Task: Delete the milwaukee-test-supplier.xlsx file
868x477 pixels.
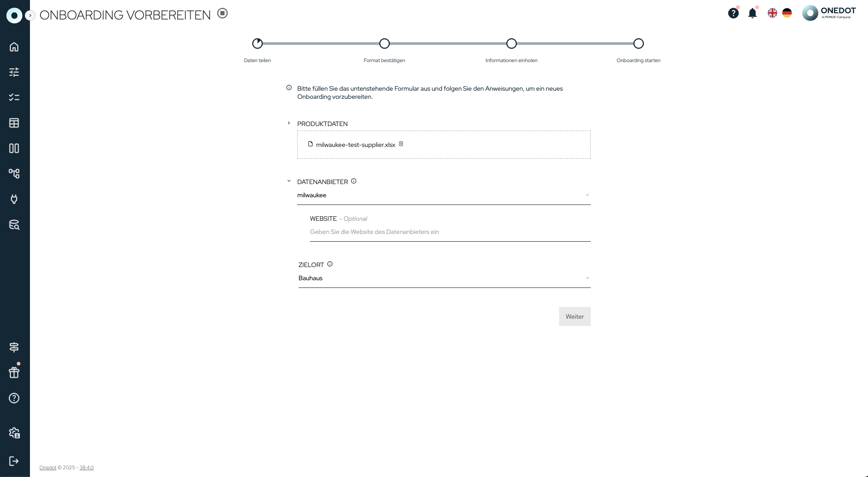Action: pos(401,144)
